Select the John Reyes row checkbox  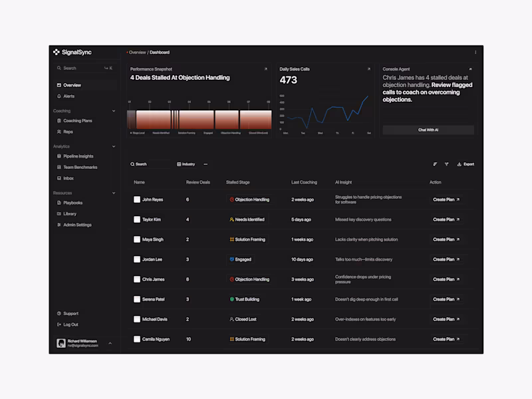(x=137, y=199)
